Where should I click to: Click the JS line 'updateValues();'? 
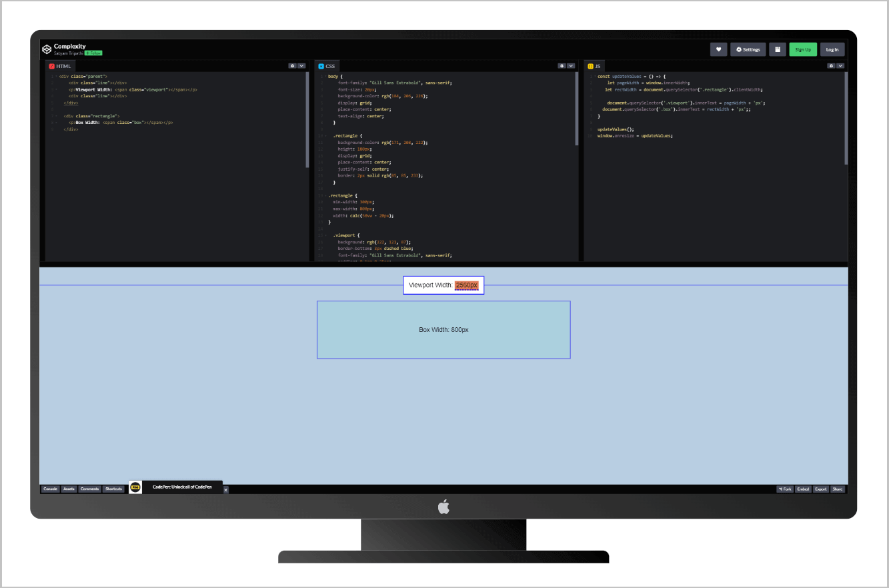[x=616, y=129]
